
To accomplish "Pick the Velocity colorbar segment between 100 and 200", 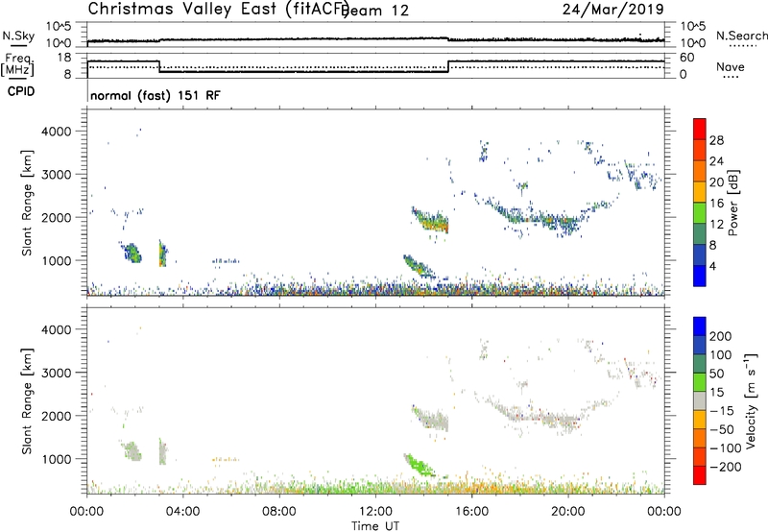I will pyautogui.click(x=700, y=345).
